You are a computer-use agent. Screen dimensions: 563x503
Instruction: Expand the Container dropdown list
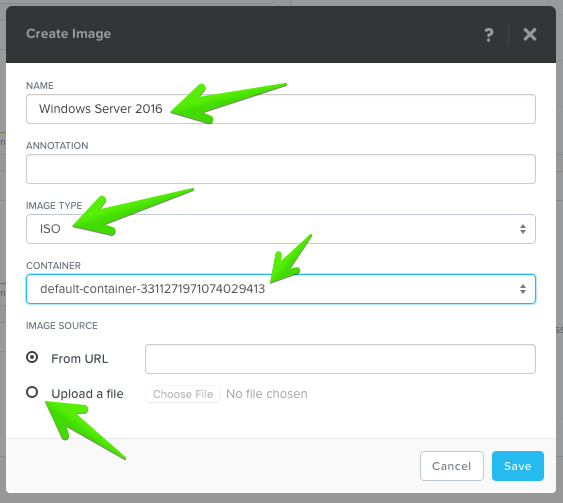tap(281, 289)
